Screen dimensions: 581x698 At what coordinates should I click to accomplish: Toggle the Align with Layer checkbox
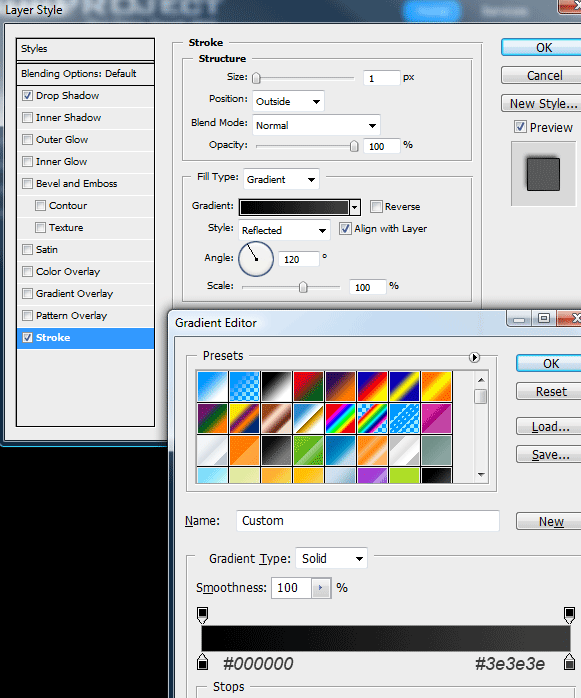[x=345, y=229]
